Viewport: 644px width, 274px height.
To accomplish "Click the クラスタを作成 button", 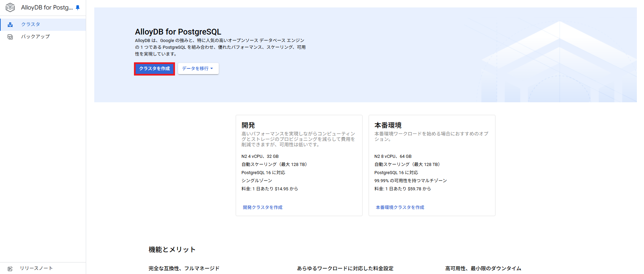I will point(154,69).
